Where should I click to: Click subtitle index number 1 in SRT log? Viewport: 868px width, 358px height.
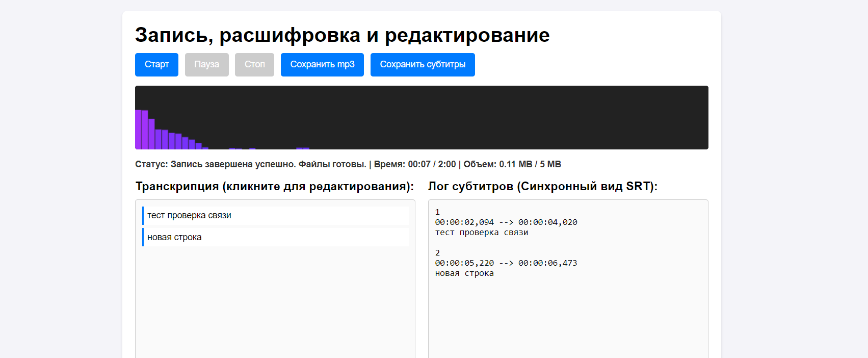click(437, 212)
